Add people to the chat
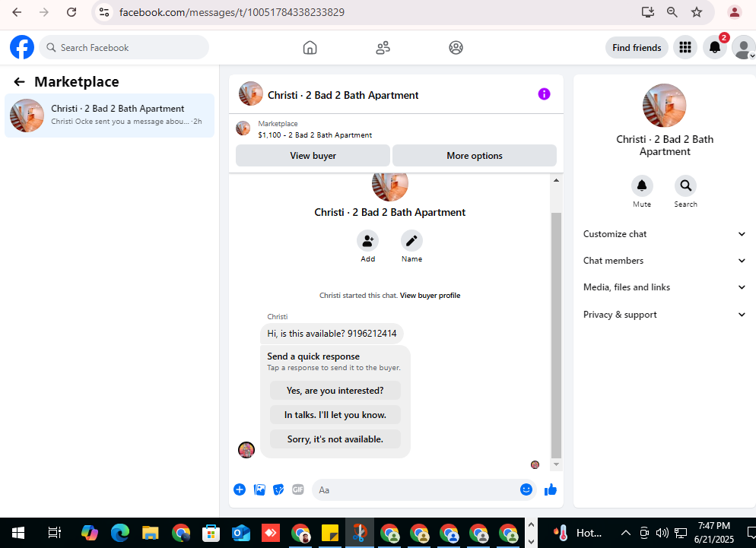The height and width of the screenshot is (548, 756). coord(368,240)
